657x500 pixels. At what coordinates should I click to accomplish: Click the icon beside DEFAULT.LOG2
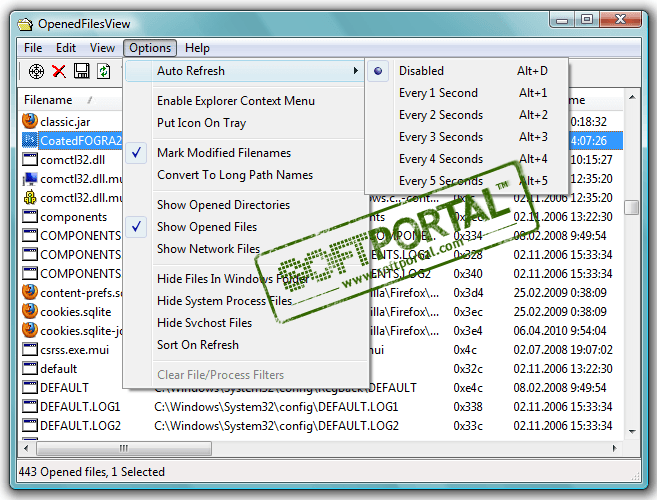coord(30,425)
